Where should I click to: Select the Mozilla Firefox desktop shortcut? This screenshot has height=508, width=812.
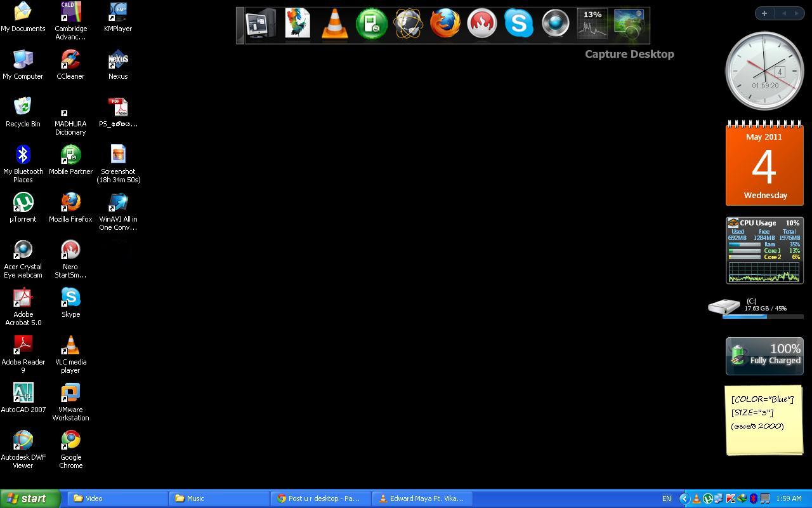[x=70, y=208]
